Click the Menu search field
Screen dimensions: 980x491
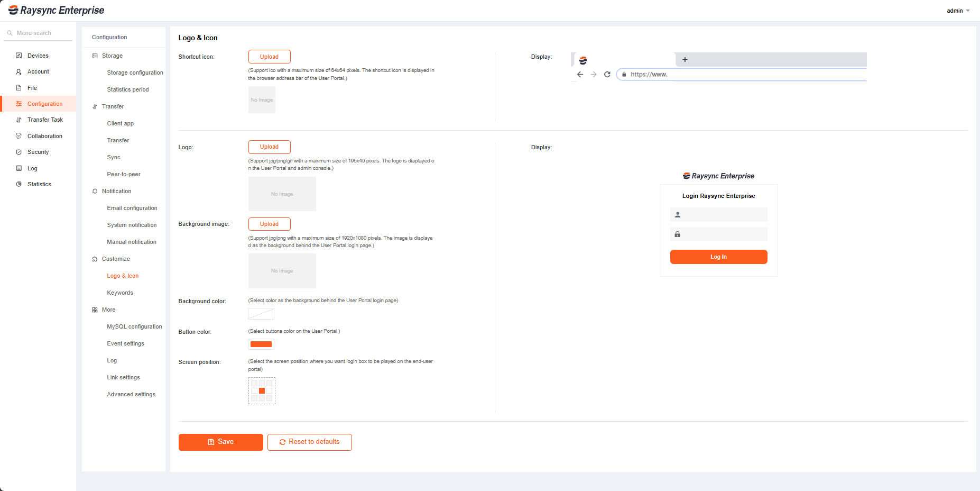(38, 33)
